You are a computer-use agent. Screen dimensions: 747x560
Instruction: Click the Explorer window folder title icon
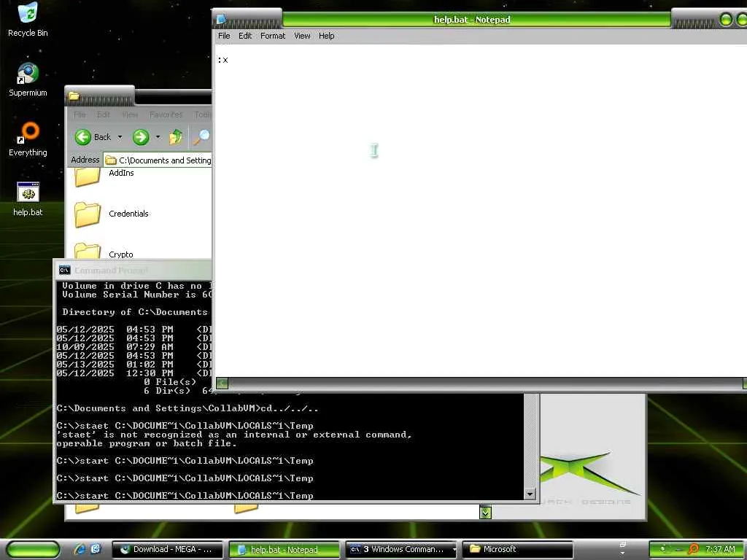click(74, 96)
